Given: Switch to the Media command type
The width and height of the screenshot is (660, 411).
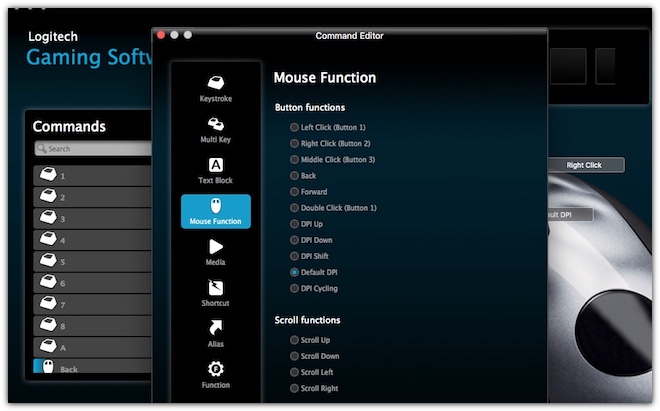Looking at the screenshot, I should [216, 253].
